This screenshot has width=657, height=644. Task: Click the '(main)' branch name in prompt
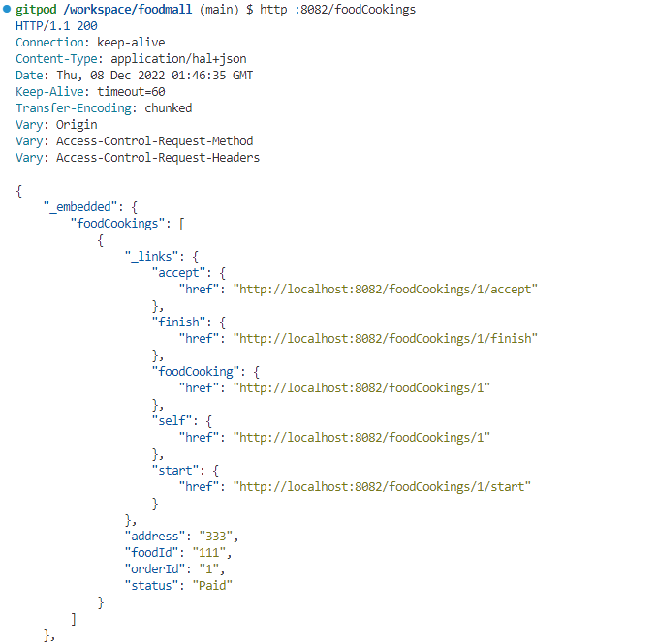click(219, 10)
